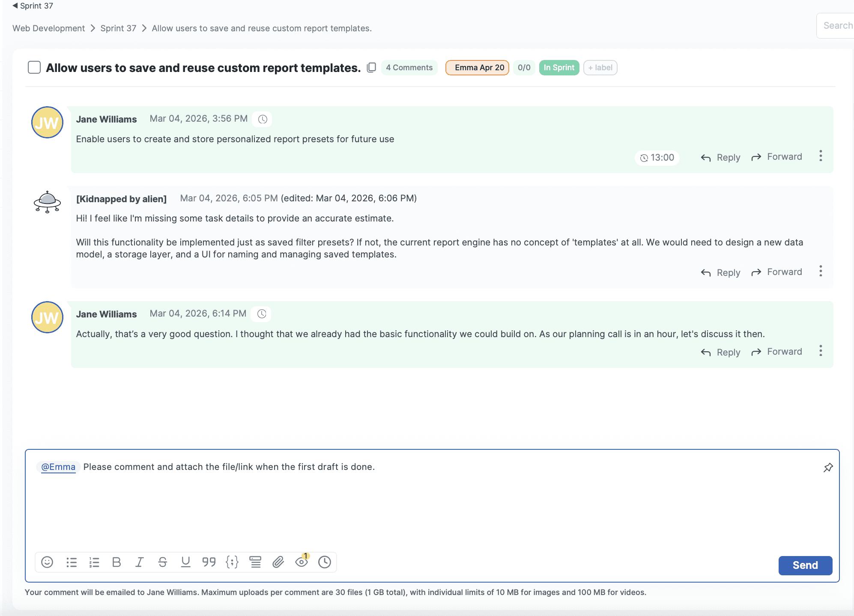Forward Jane's 6:14 PM comment
This screenshot has width=854, height=616.
776,352
